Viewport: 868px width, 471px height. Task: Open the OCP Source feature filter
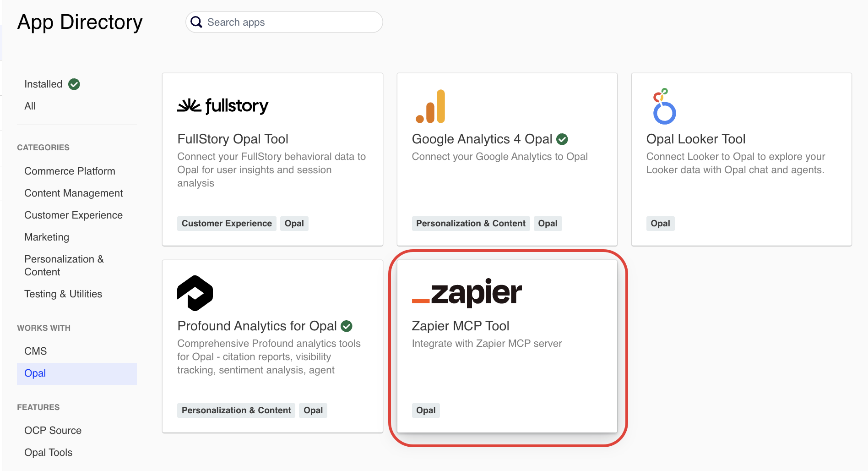(x=53, y=430)
